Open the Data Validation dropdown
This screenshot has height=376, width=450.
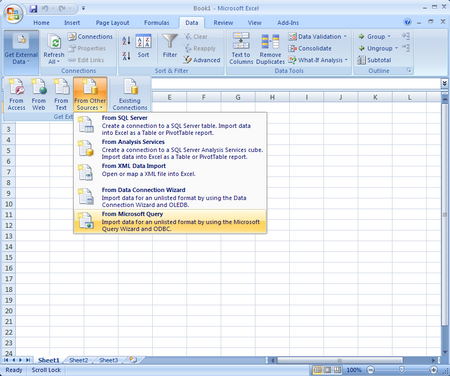click(317, 37)
